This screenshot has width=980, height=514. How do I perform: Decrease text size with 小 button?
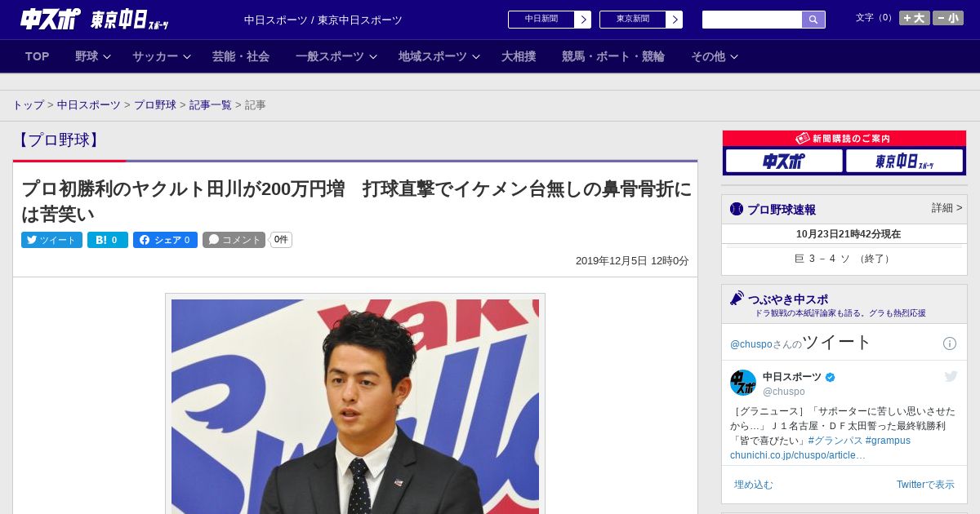click(x=948, y=18)
